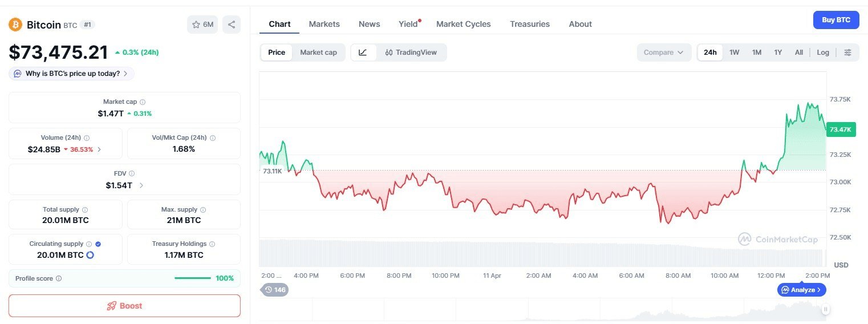Click the range slider handle below the chart
Screen dimensions: 868x324
tap(825, 309)
